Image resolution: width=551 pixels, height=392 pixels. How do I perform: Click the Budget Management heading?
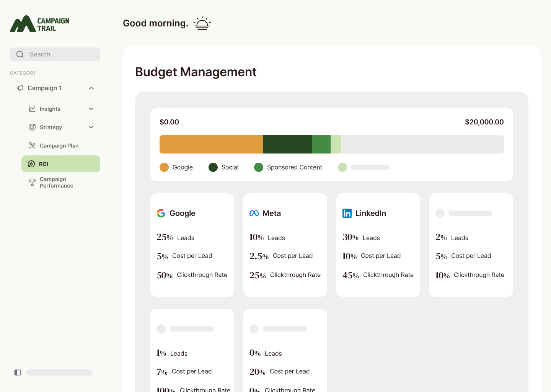tap(196, 72)
